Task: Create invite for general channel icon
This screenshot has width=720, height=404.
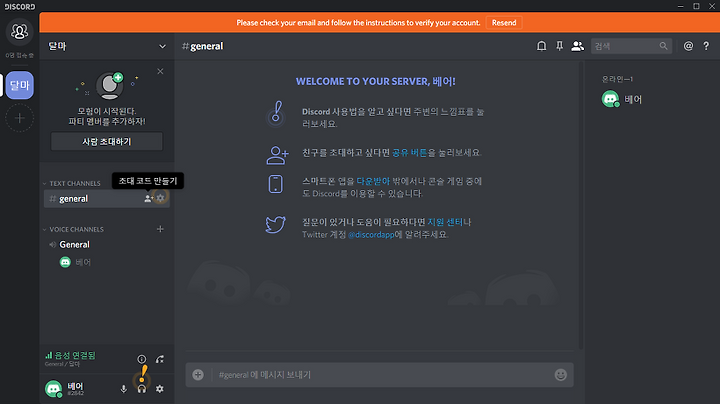Action: pyautogui.click(x=148, y=198)
